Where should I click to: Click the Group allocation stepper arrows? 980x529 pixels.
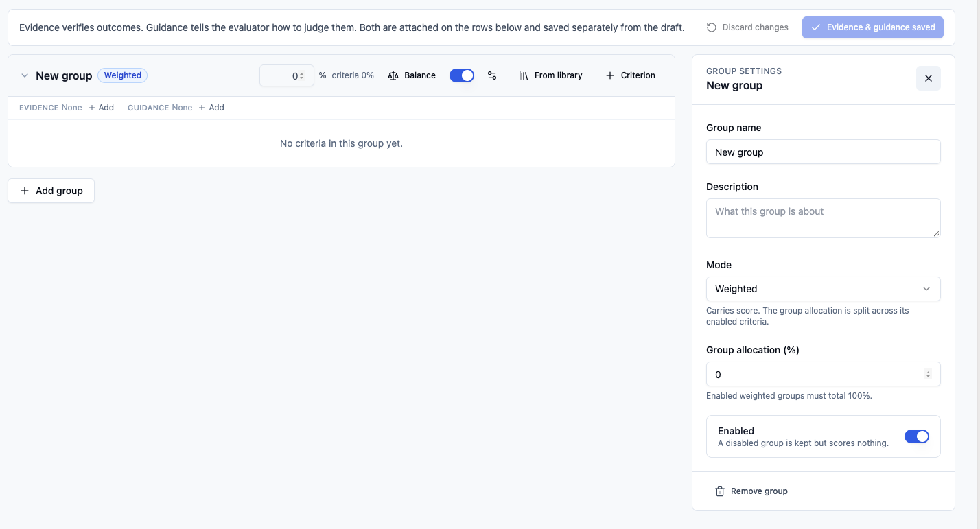pos(928,375)
